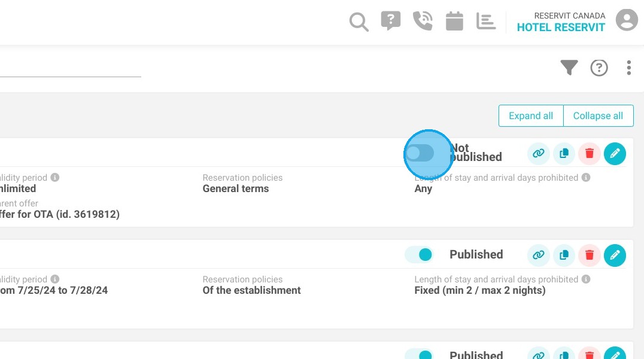Screen dimensions: 644x359
Task: Open the filter funnel icon
Action: (569, 68)
